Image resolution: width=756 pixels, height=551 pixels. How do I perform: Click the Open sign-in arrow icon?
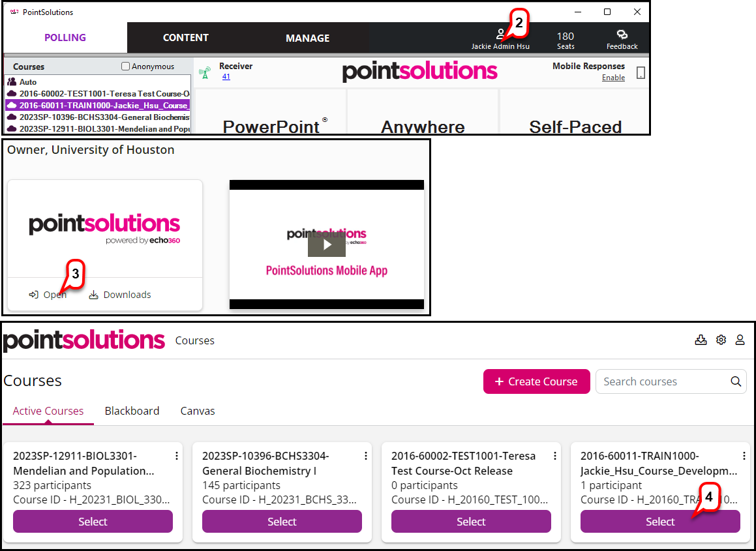pyautogui.click(x=34, y=295)
